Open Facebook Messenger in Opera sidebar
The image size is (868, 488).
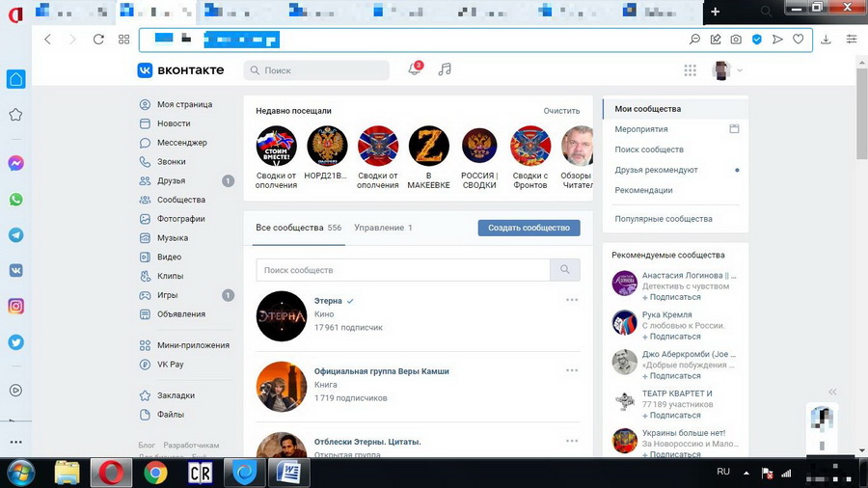[15, 163]
